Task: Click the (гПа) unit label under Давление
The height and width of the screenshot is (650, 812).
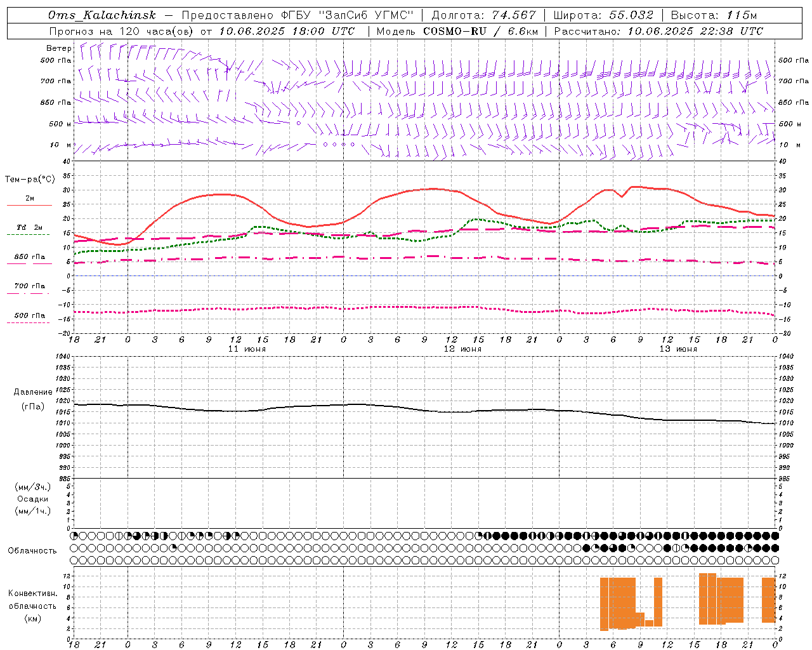Action: [33, 406]
